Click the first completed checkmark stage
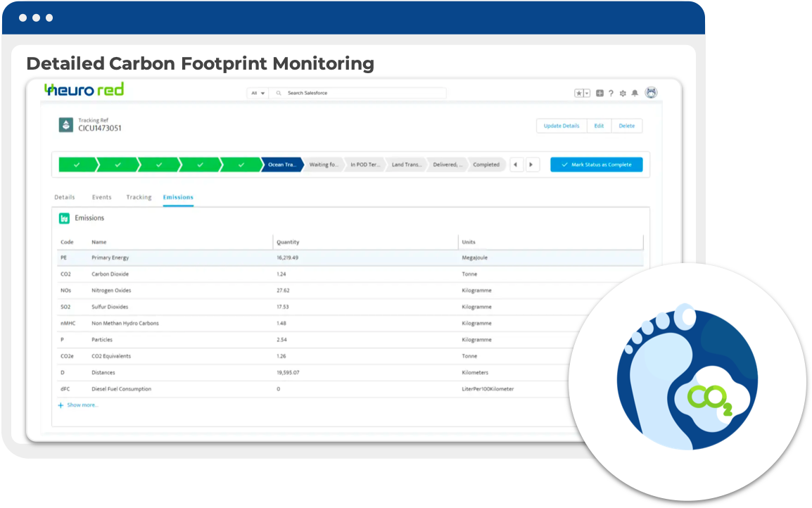 pos(77,165)
